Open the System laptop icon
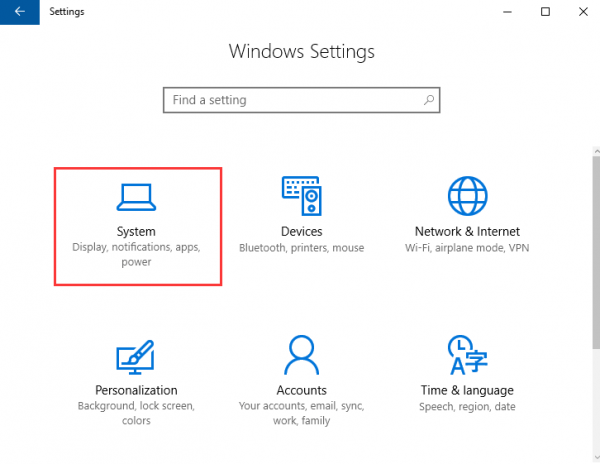 pos(136,197)
